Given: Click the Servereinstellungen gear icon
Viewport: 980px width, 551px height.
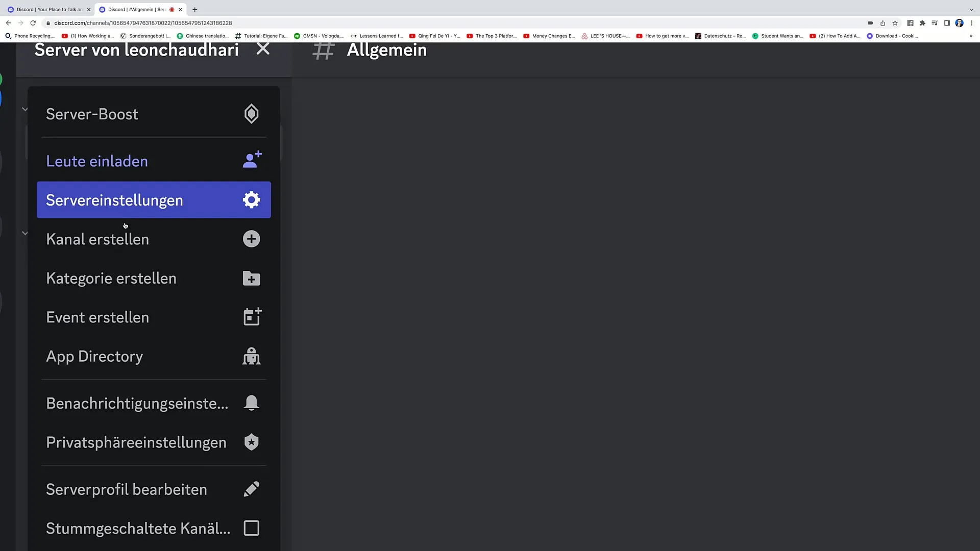Looking at the screenshot, I should pos(251,200).
